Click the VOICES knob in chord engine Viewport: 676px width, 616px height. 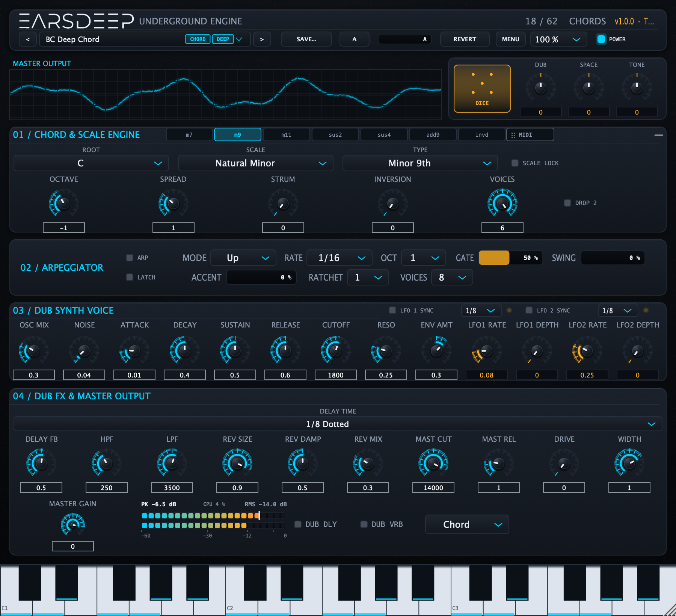502,203
